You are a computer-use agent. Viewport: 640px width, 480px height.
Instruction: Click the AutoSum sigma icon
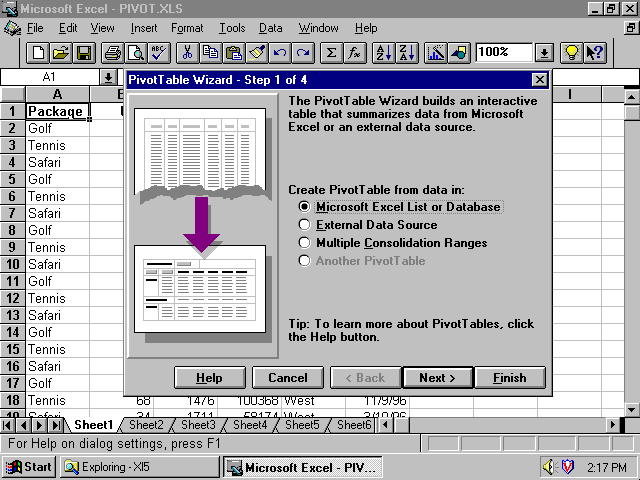pyautogui.click(x=331, y=53)
